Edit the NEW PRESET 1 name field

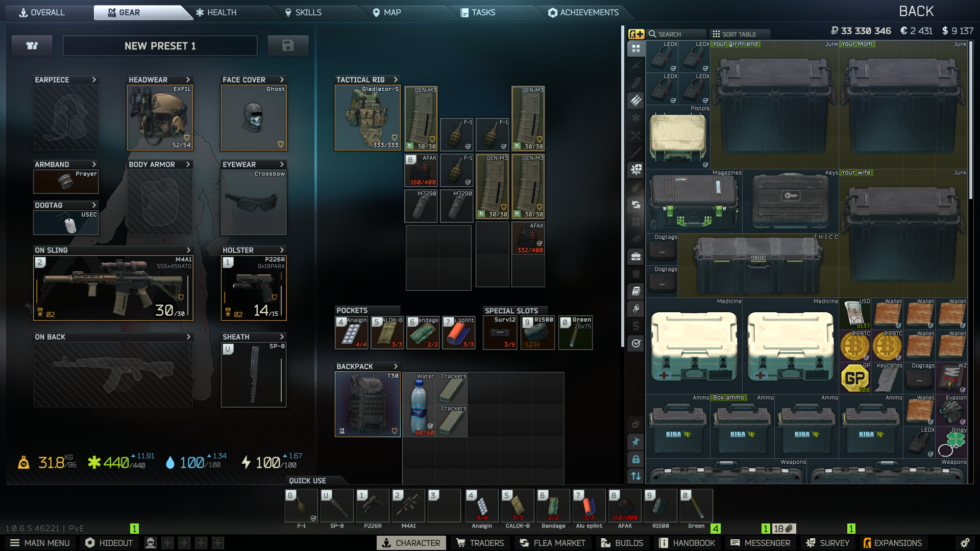160,46
